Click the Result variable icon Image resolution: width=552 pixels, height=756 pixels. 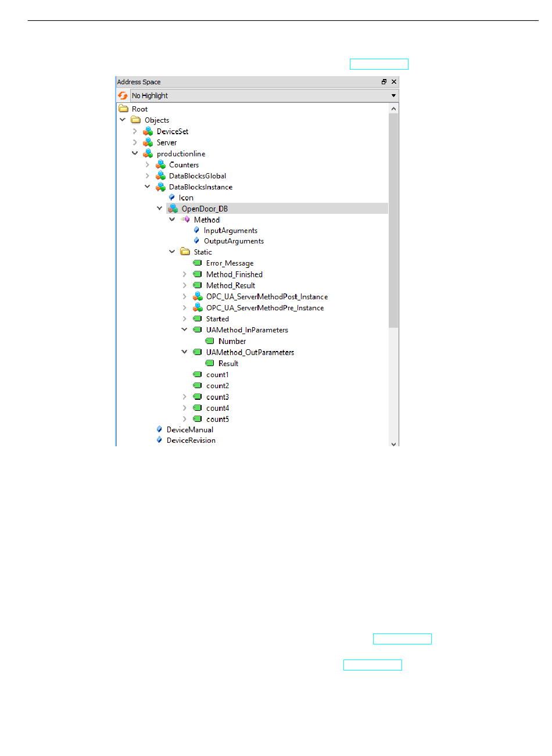pos(210,363)
